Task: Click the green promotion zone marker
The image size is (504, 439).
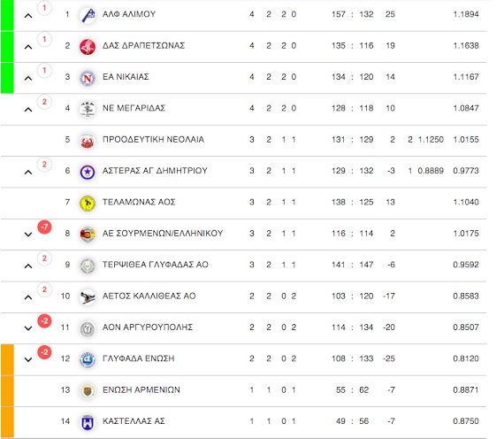Action: pos(7,47)
